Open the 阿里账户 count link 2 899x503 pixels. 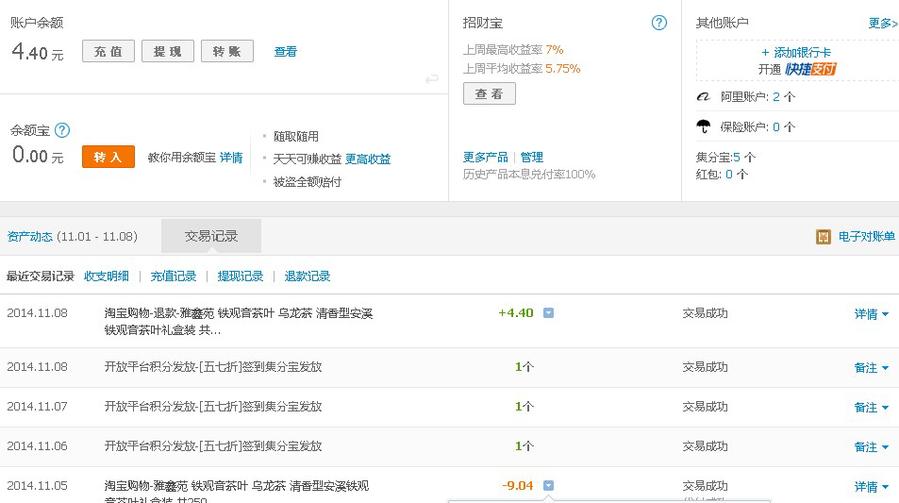click(x=776, y=96)
